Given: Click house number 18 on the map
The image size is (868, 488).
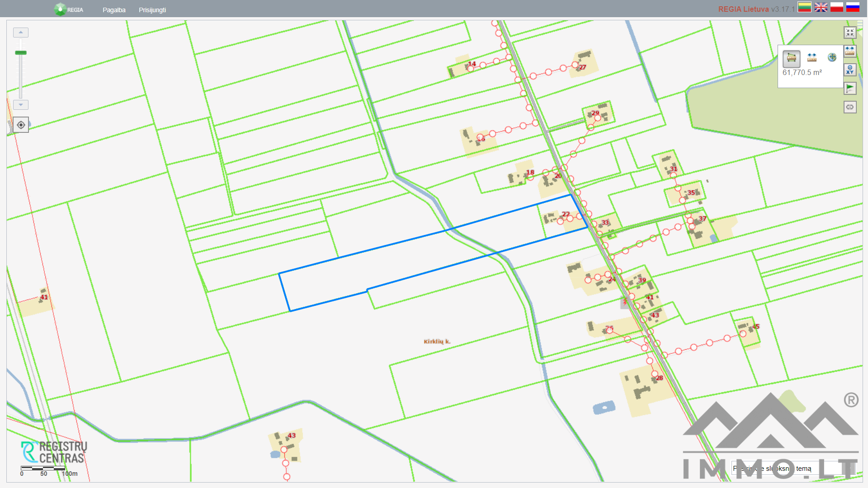Looking at the screenshot, I should point(530,172).
